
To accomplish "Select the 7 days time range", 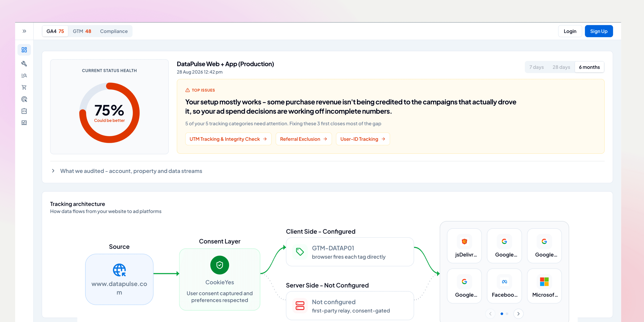I will tap(536, 67).
